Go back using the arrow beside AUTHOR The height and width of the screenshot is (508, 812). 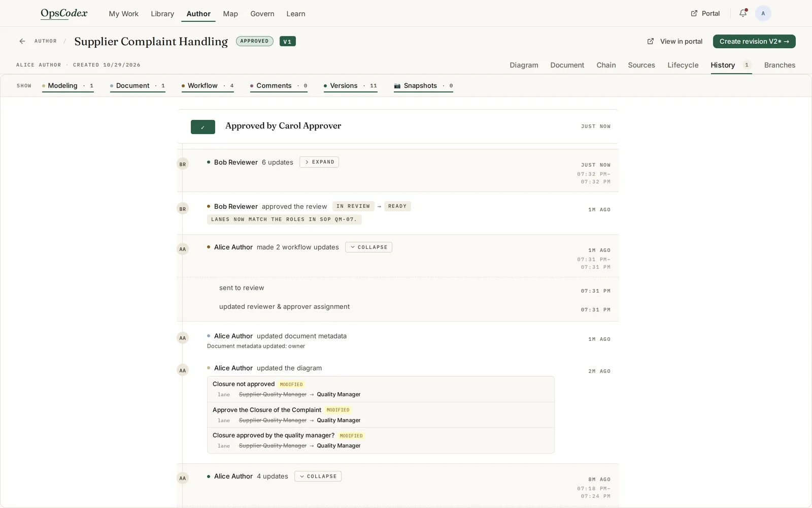(x=22, y=41)
